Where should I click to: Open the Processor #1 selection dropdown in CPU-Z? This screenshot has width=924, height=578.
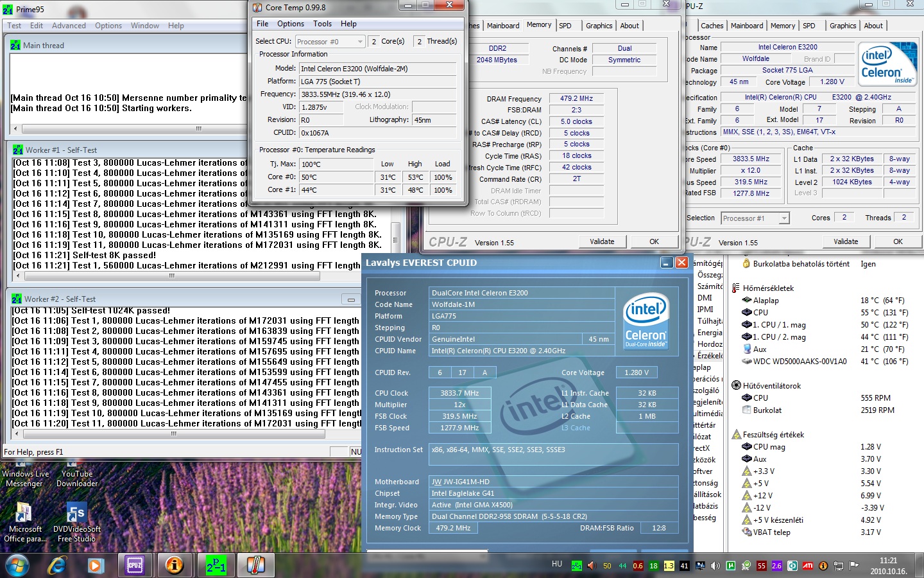pyautogui.click(x=755, y=218)
